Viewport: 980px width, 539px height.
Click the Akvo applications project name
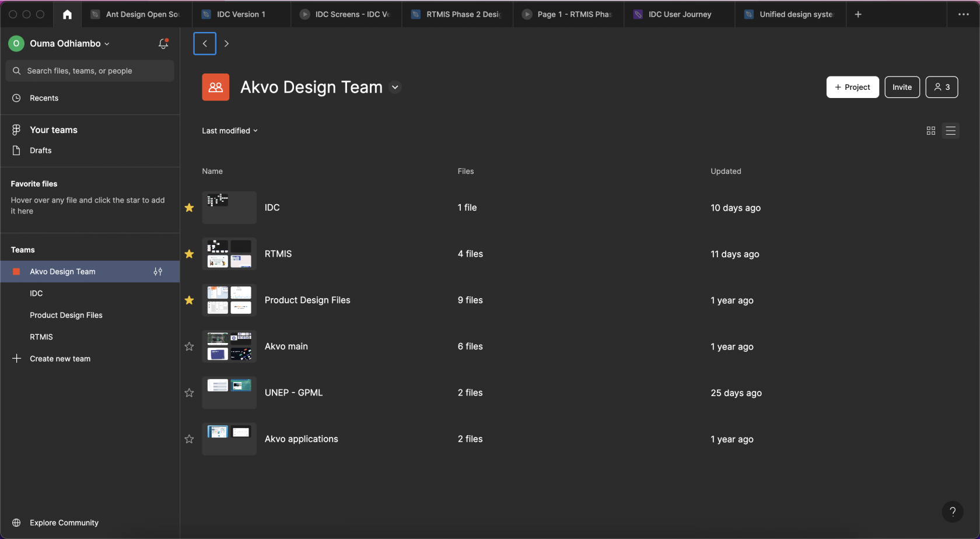point(302,439)
